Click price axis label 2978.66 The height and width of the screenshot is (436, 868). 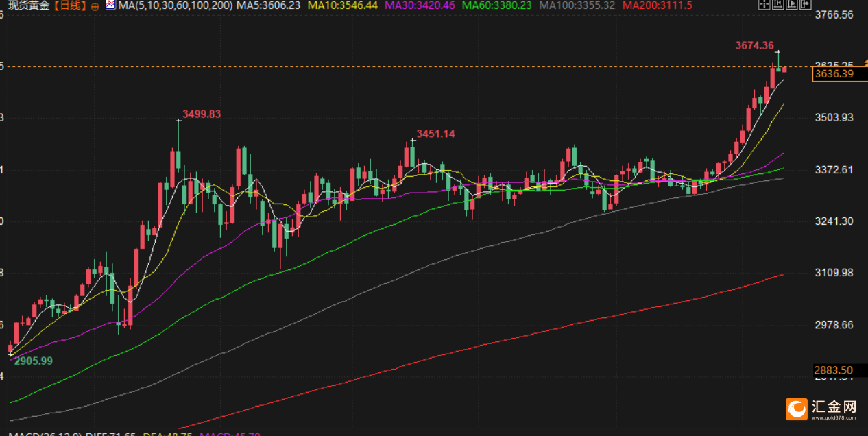pyautogui.click(x=833, y=324)
